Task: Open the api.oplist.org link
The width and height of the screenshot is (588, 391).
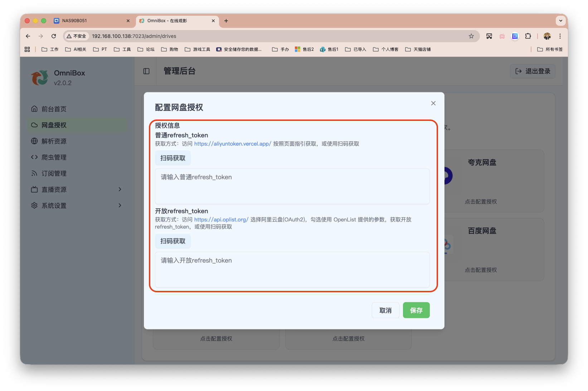Action: [x=221, y=219]
